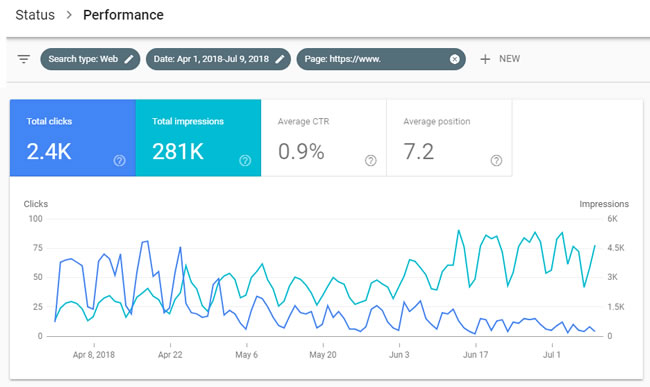Viewport: 650px width, 387px height.
Task: Click the plus icon beside NEW
Action: click(485, 59)
